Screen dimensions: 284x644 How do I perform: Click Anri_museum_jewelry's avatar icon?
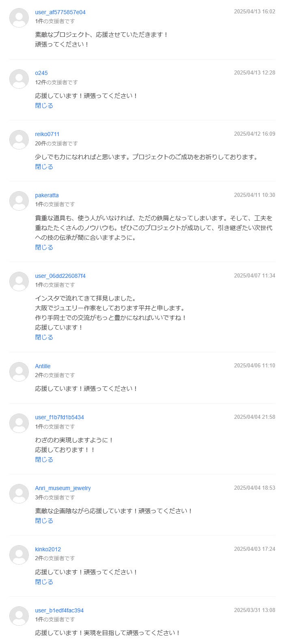pos(19,494)
